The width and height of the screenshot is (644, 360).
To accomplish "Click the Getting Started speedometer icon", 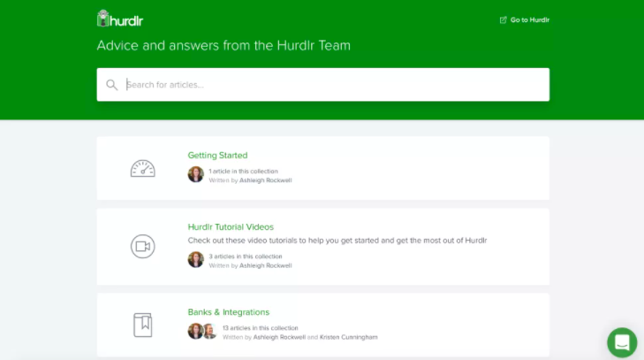I will click(x=142, y=168).
